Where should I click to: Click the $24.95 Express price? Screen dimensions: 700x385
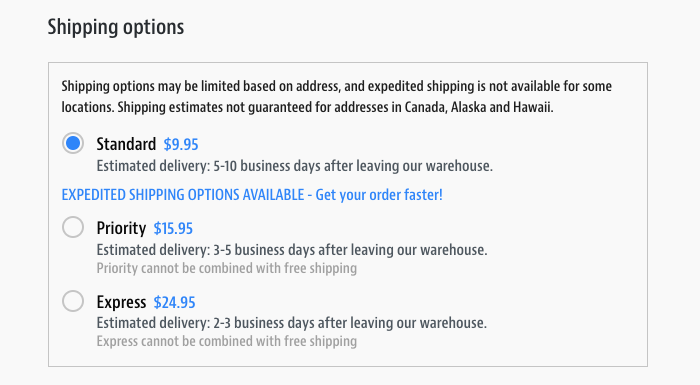click(x=175, y=302)
